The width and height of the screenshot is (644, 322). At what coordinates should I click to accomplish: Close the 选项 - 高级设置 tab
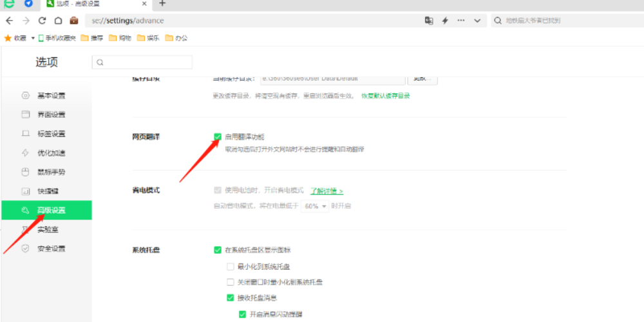[144, 4]
